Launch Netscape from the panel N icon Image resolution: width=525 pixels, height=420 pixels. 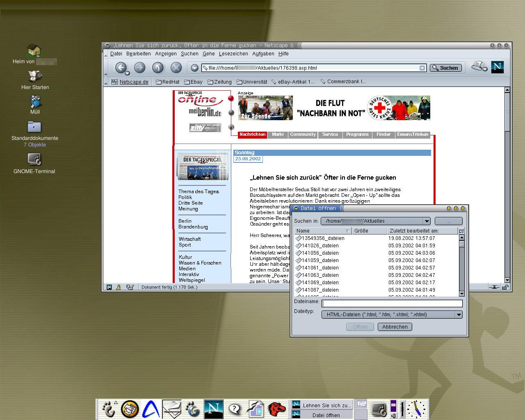[x=213, y=409]
